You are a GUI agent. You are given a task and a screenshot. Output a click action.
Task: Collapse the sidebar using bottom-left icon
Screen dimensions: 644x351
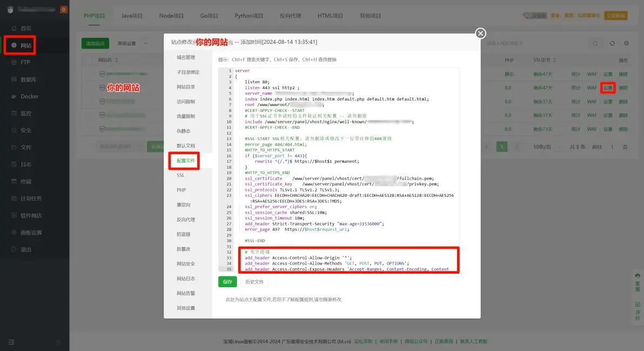[x=11, y=341]
